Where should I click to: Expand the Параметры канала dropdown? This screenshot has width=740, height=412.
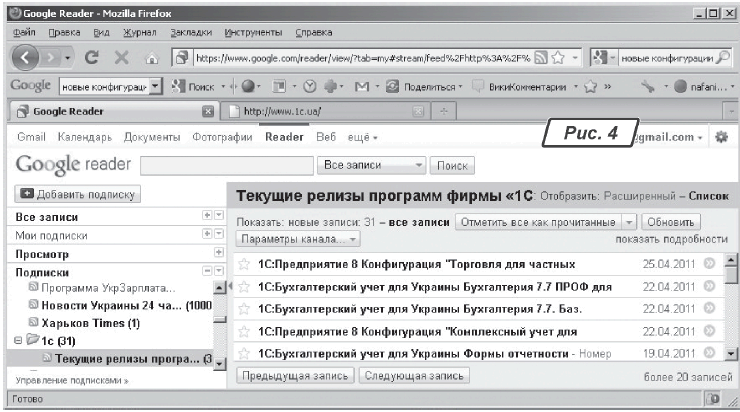(299, 239)
